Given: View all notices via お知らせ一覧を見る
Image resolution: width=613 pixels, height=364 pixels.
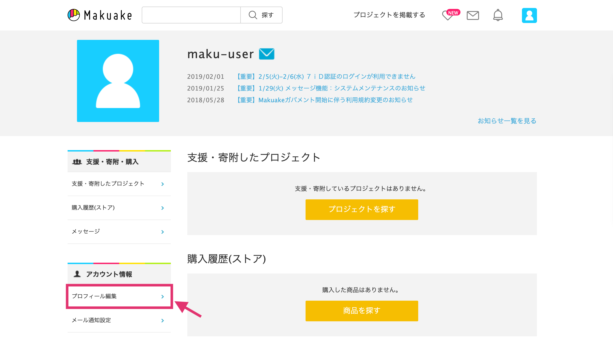Looking at the screenshot, I should point(507,121).
